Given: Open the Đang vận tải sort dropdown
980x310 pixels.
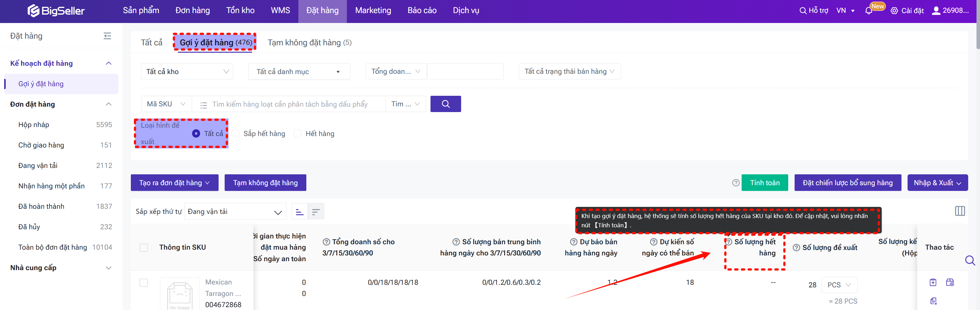Looking at the screenshot, I should click(x=235, y=212).
